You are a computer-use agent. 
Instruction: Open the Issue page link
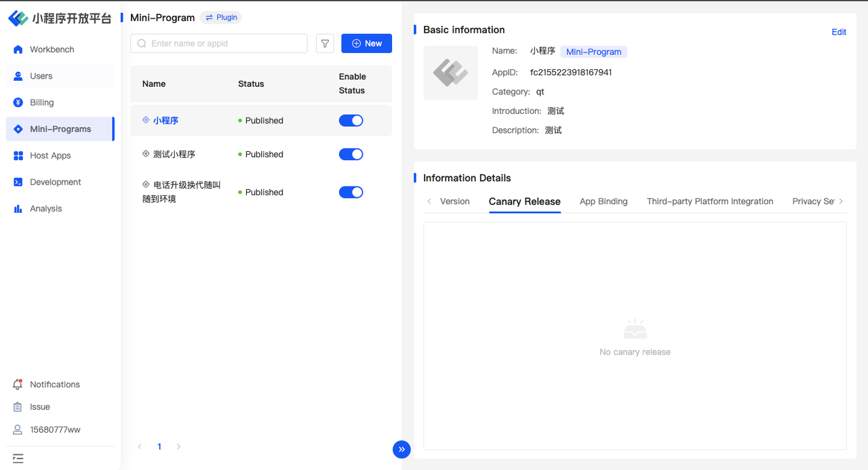[40, 407]
